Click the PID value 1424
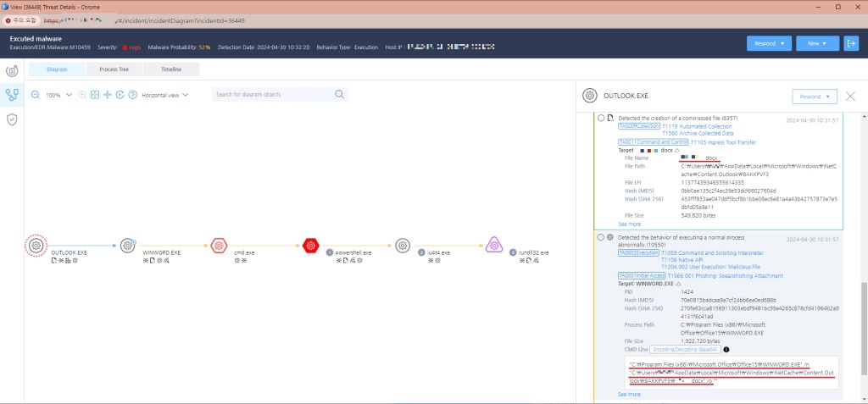 [x=686, y=291]
